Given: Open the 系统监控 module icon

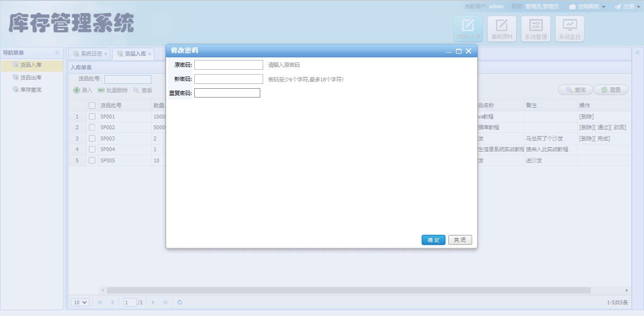Looking at the screenshot, I should click(570, 29).
